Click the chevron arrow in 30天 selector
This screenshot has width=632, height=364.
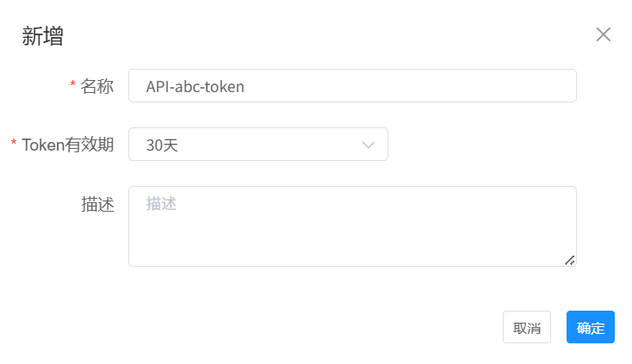pos(369,145)
